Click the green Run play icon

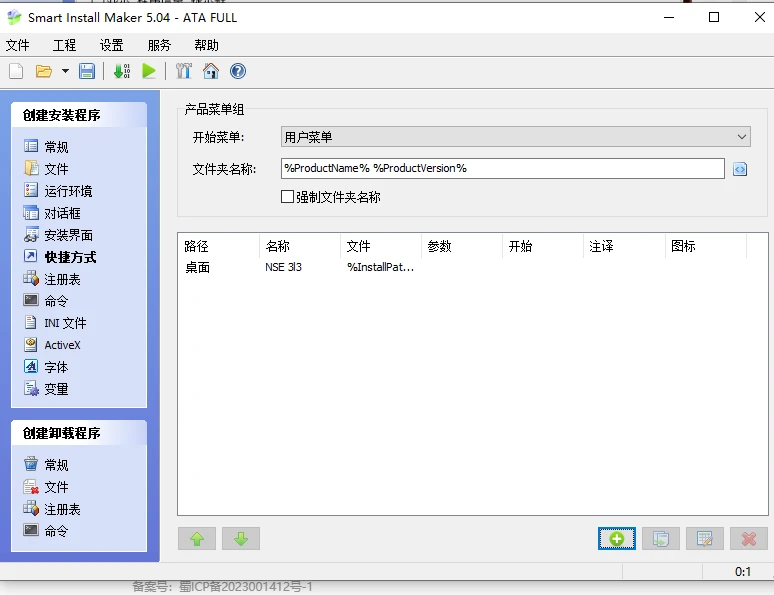click(x=149, y=71)
